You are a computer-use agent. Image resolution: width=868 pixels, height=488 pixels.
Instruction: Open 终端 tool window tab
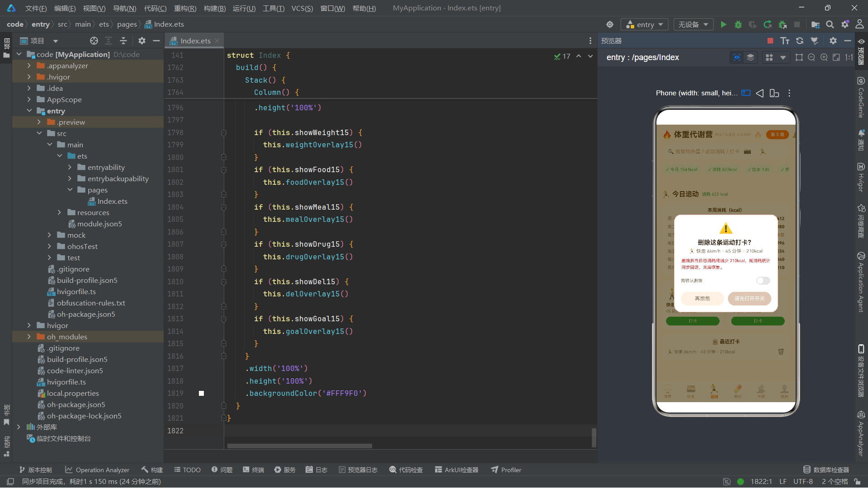click(x=253, y=470)
